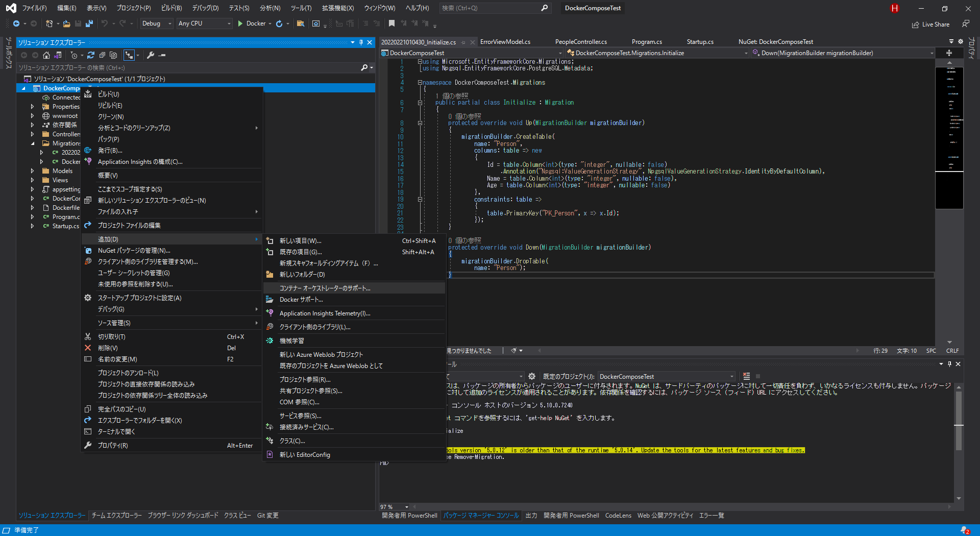Open Live Share
The image size is (980, 536).
931,24
